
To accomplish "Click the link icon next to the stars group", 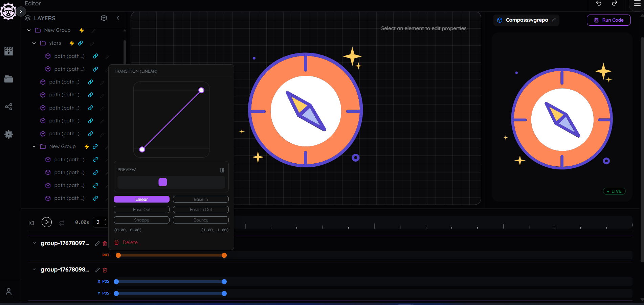I will 80,43.
